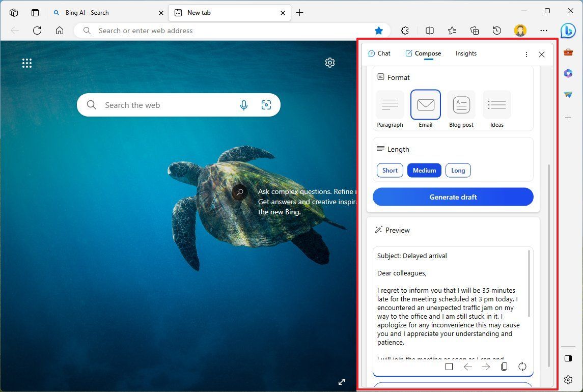Start a voice search with the microphone
583x392 pixels.
pos(244,105)
